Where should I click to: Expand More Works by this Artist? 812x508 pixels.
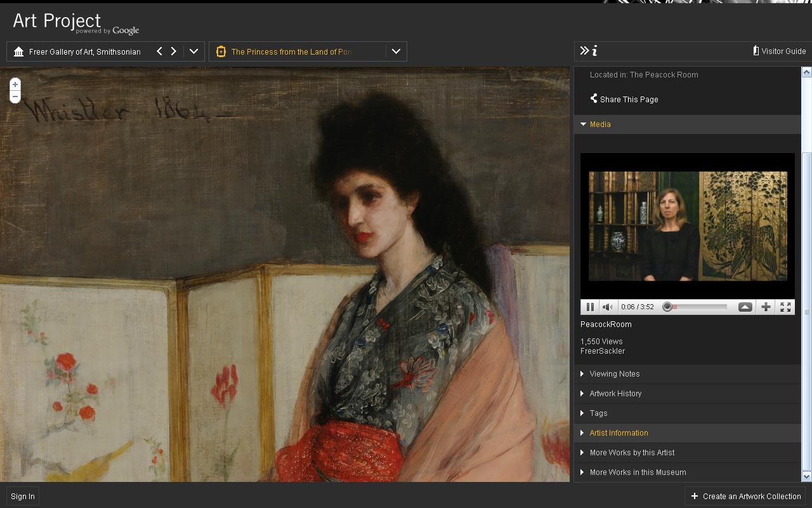point(688,453)
